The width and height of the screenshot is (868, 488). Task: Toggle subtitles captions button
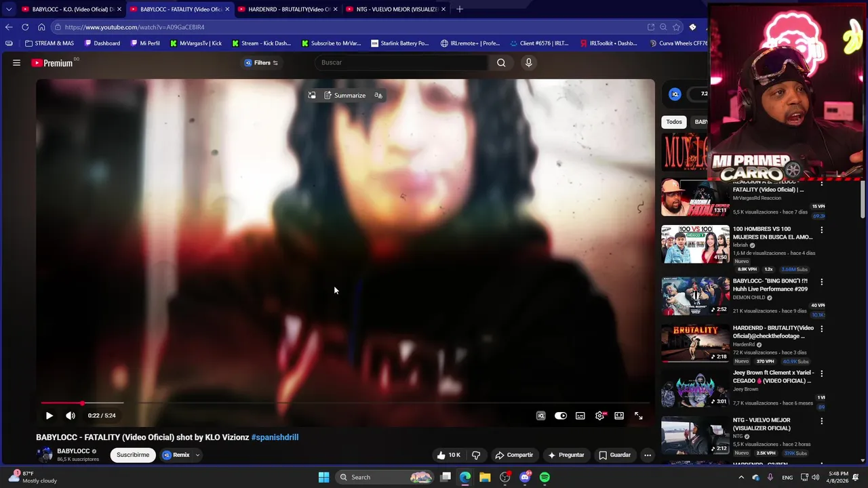point(580,415)
